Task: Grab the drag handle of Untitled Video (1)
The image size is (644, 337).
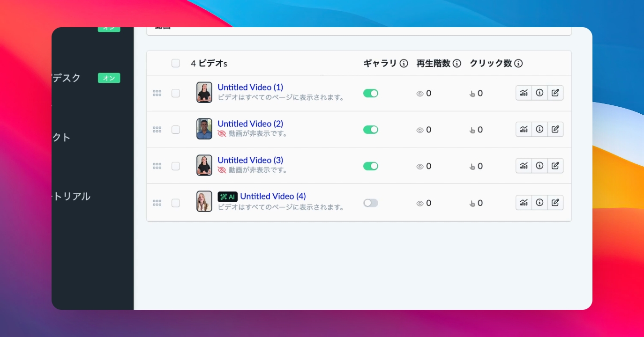Action: click(157, 93)
